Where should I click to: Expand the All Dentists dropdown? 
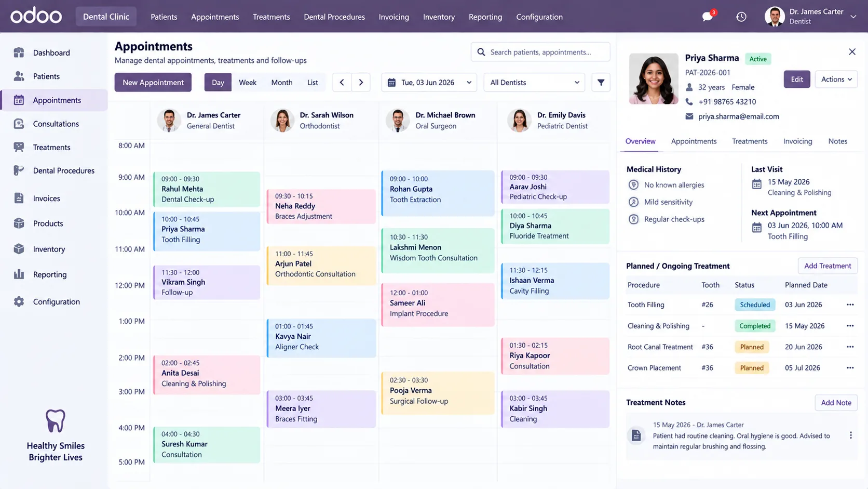534,82
